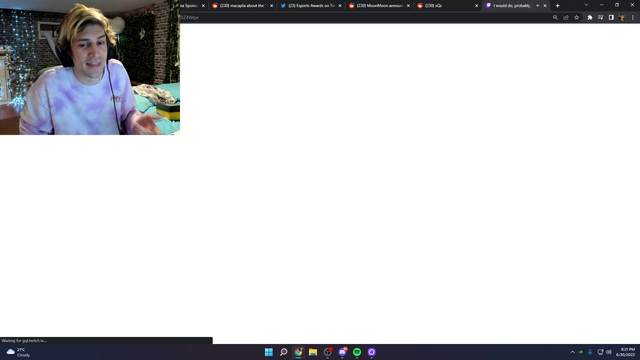Click the NVIDIA tray icon
Image resolution: width=640 pixels, height=360 pixels.
pyautogui.click(x=581, y=352)
